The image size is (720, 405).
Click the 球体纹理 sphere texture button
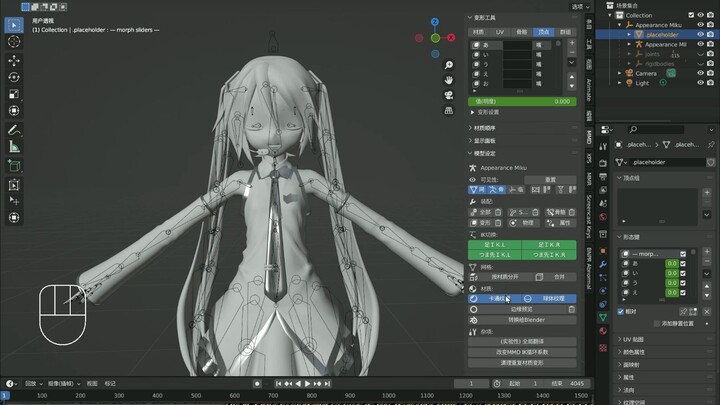coord(549,298)
